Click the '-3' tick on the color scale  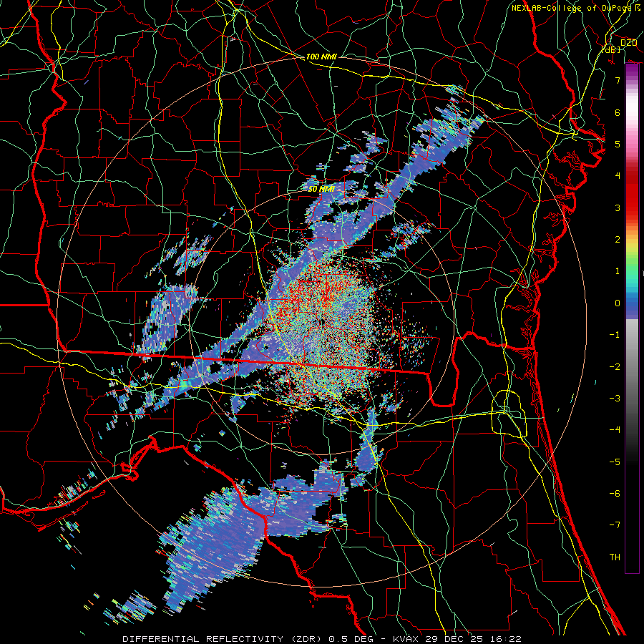(615, 399)
